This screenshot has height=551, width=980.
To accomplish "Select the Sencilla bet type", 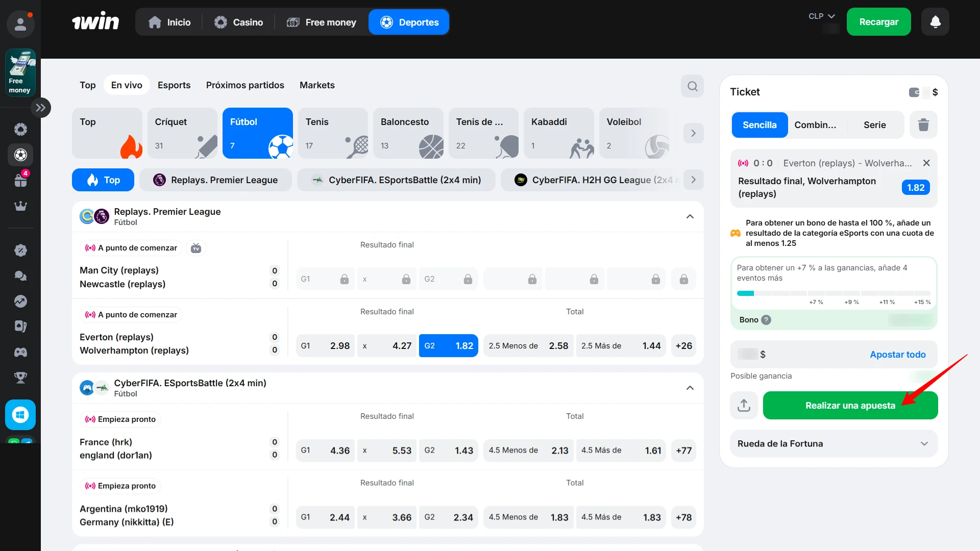I will coord(759,125).
